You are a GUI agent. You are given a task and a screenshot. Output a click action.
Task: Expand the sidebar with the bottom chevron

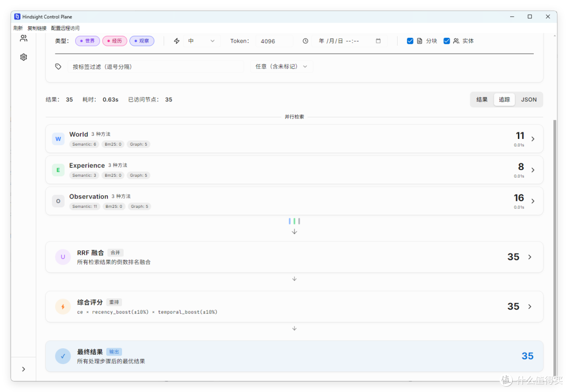(24, 369)
